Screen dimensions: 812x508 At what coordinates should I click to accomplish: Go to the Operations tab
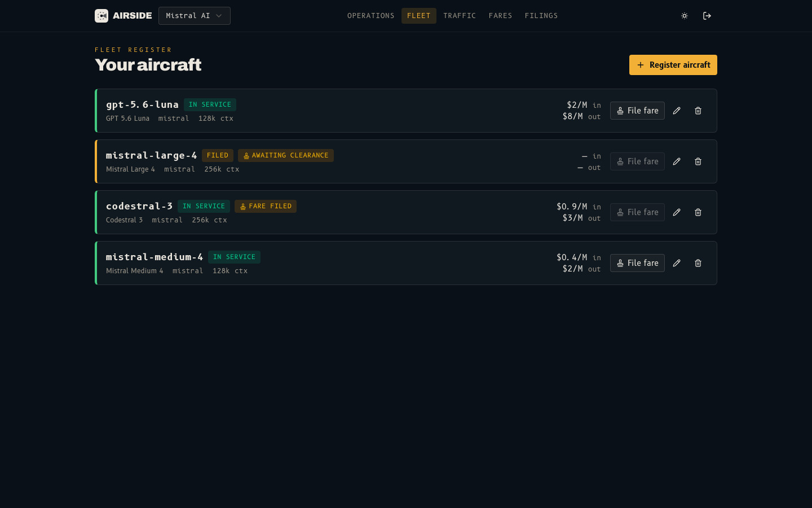371,16
